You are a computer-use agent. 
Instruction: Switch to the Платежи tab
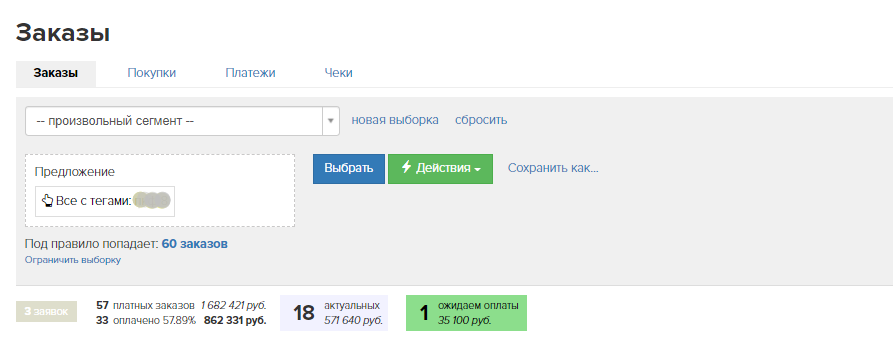click(250, 73)
